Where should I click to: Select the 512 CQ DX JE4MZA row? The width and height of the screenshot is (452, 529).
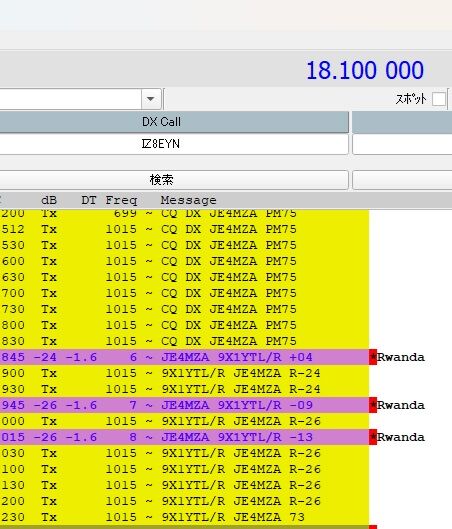(185, 229)
